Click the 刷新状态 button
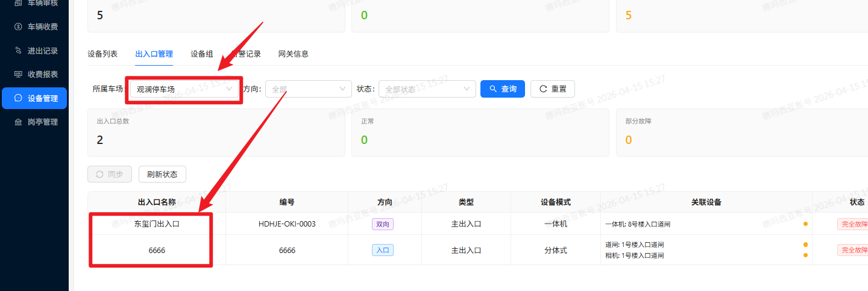 coord(162,174)
